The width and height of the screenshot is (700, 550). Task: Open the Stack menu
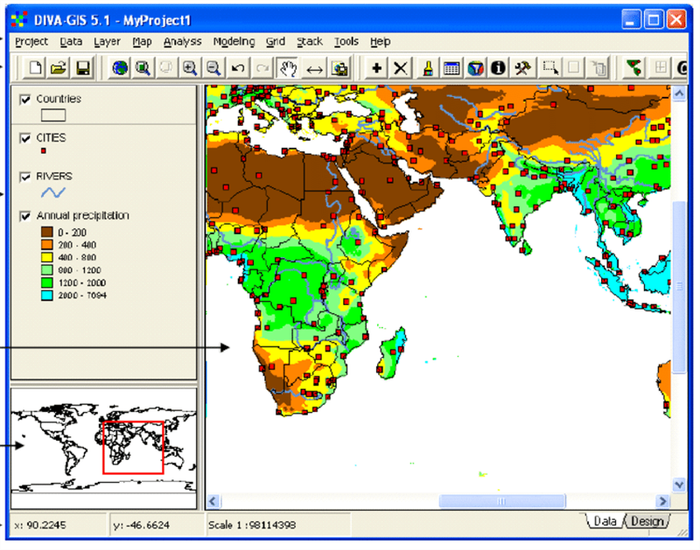pyautogui.click(x=310, y=42)
